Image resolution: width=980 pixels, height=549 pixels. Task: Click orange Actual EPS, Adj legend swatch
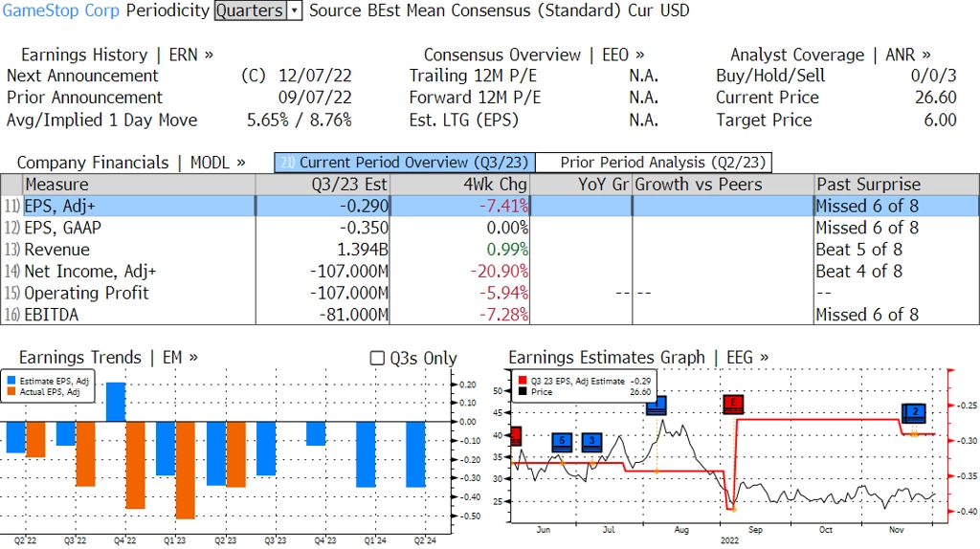[11, 391]
